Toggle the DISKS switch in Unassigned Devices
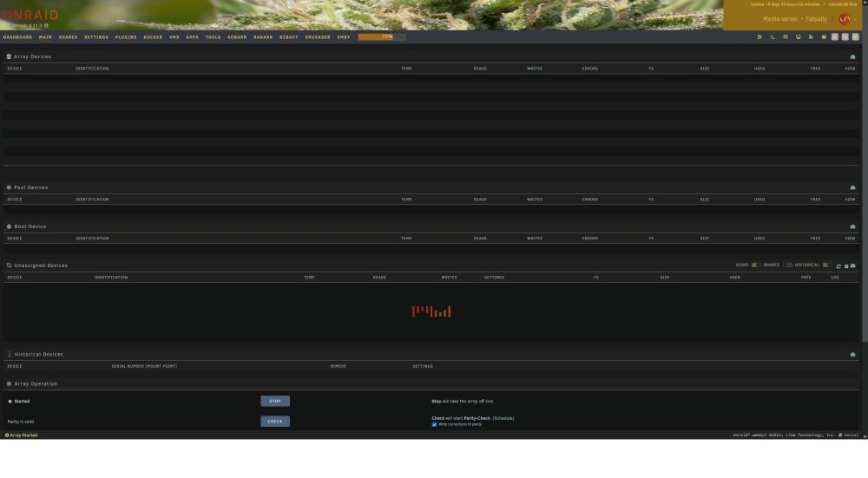This screenshot has width=868, height=478. point(756,265)
